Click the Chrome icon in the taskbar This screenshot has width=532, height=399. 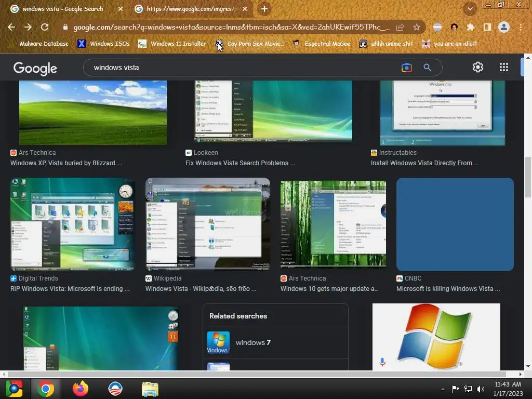coord(46,389)
